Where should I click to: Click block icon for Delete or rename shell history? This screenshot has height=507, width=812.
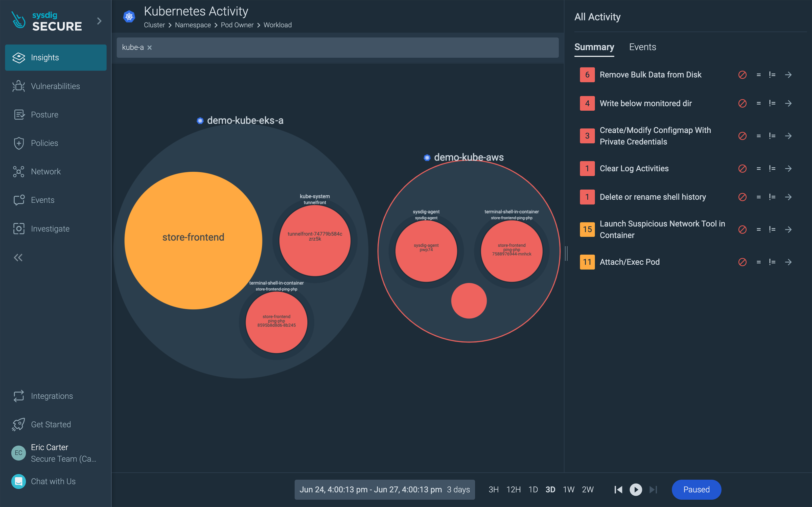[x=743, y=197]
